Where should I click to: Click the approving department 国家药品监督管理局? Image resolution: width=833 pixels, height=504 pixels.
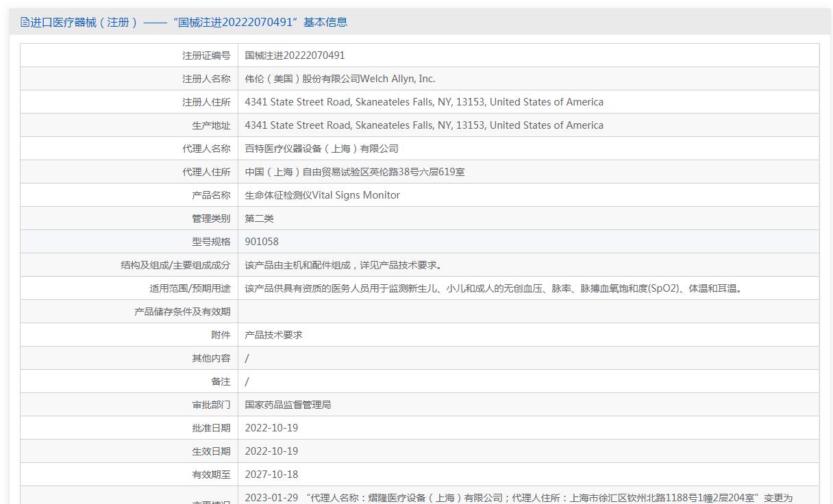click(x=288, y=405)
